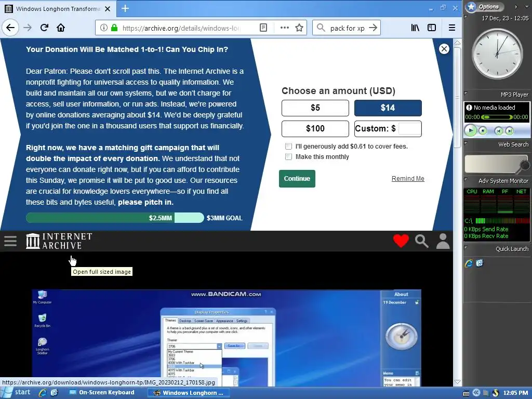
Task: Open the Firefox hamburger menu
Action: 452,28
